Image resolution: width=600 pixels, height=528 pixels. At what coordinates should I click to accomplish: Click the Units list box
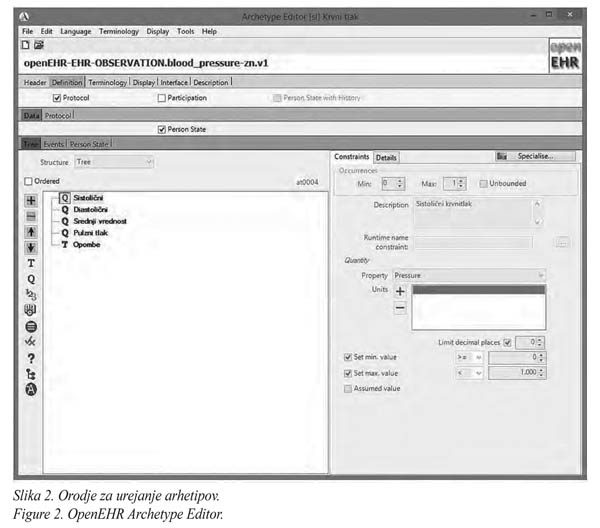[x=478, y=307]
